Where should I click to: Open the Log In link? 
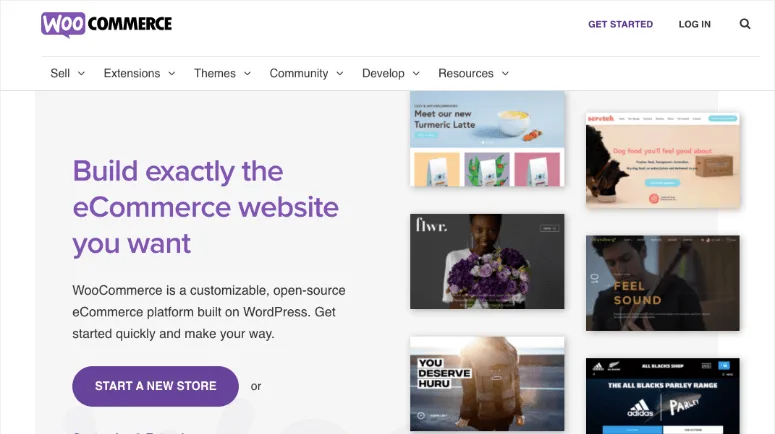coord(694,24)
